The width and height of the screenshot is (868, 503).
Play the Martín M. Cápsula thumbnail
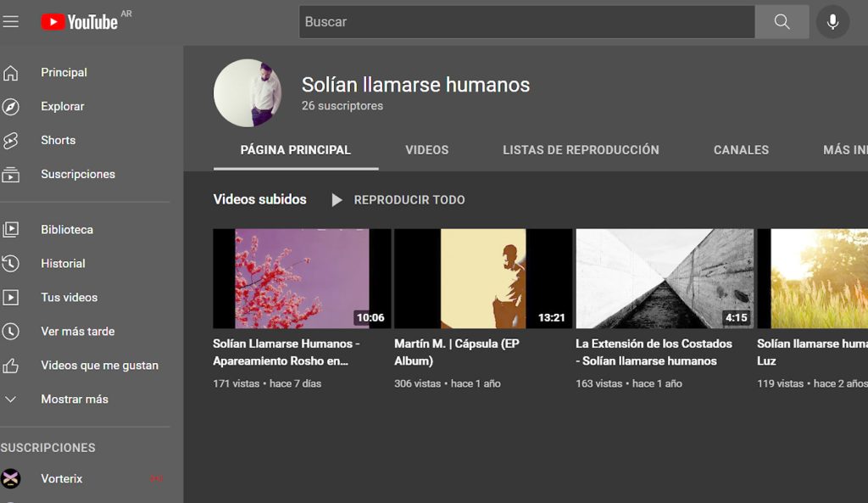483,278
